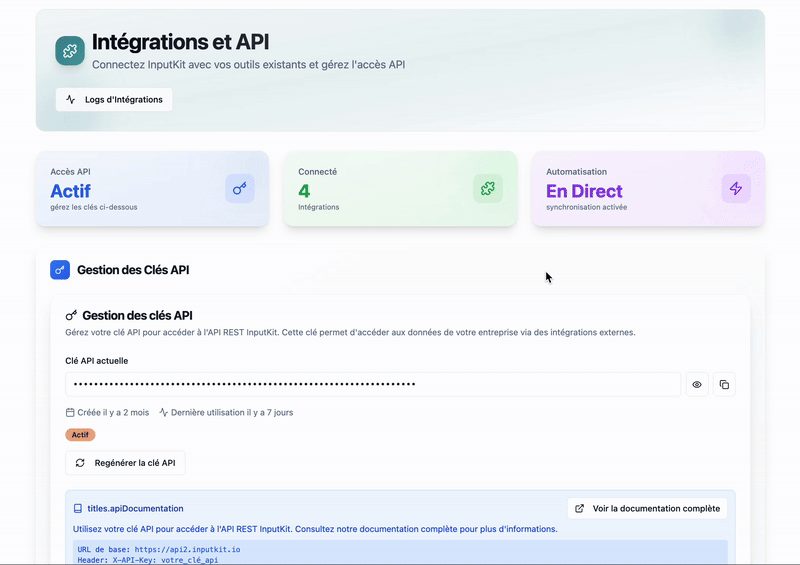Viewport: 800px width, 565px height.
Task: Click the orange Actif status badge
Action: click(x=80, y=435)
